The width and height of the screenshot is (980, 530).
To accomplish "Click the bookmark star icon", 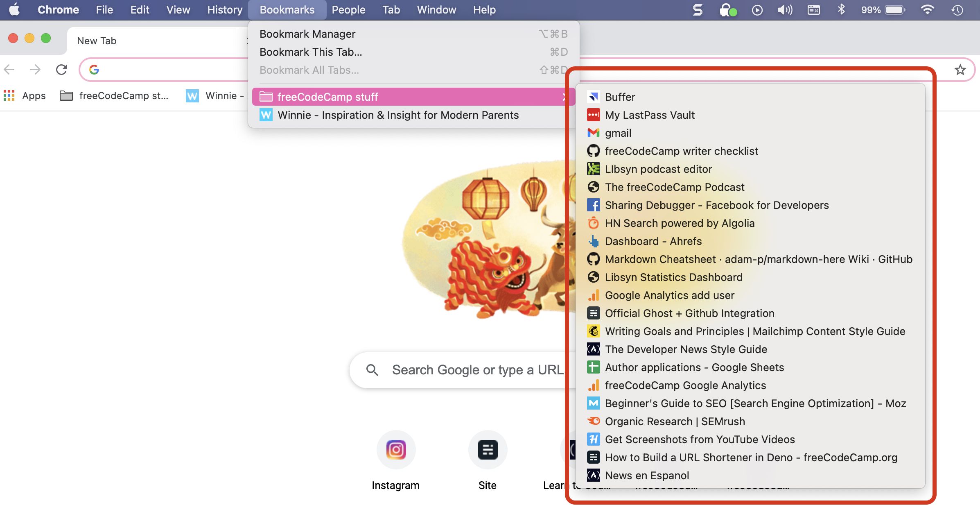I will pos(960,70).
